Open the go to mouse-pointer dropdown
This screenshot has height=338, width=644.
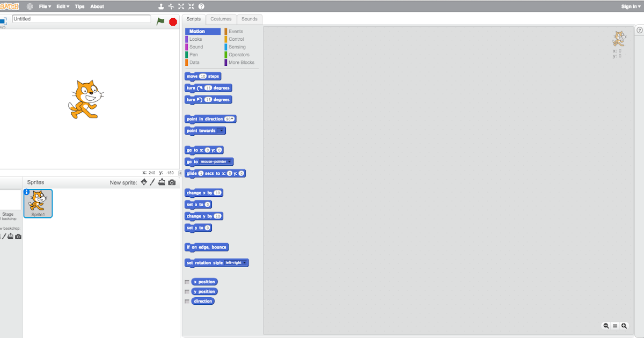tap(230, 161)
